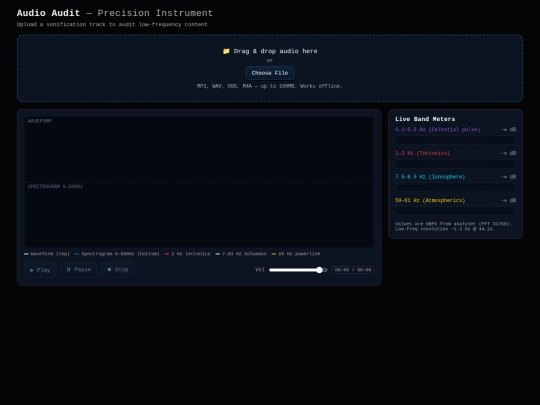This screenshot has width=540, height=405.
Task: Click the waveform display canvas
Action: [199, 149]
